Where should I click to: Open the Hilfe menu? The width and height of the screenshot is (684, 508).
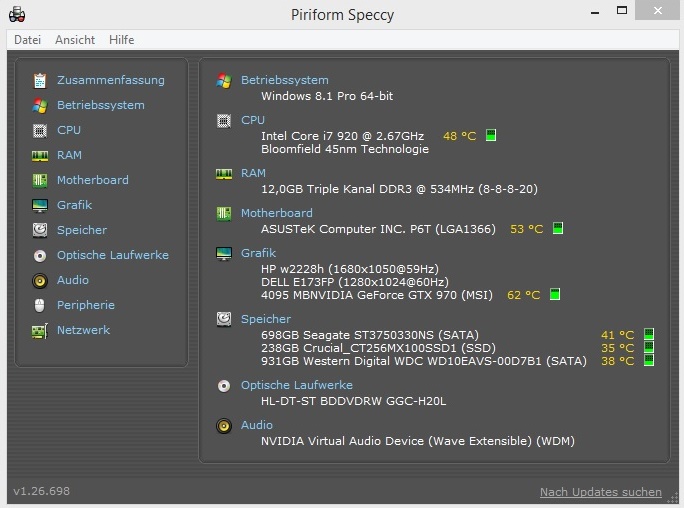122,40
